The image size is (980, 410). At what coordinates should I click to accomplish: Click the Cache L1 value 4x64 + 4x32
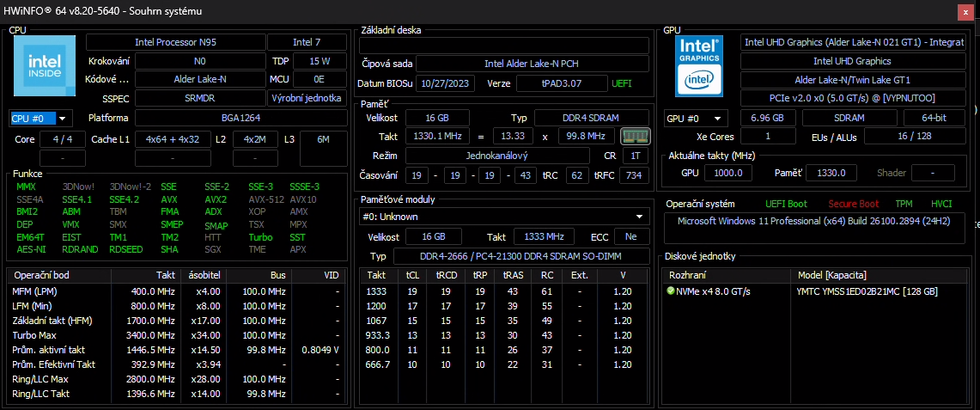(172, 139)
